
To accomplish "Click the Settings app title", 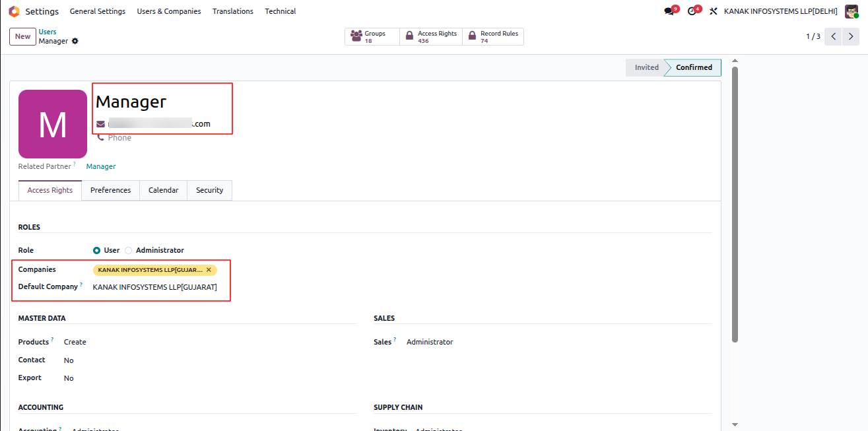I will point(42,11).
